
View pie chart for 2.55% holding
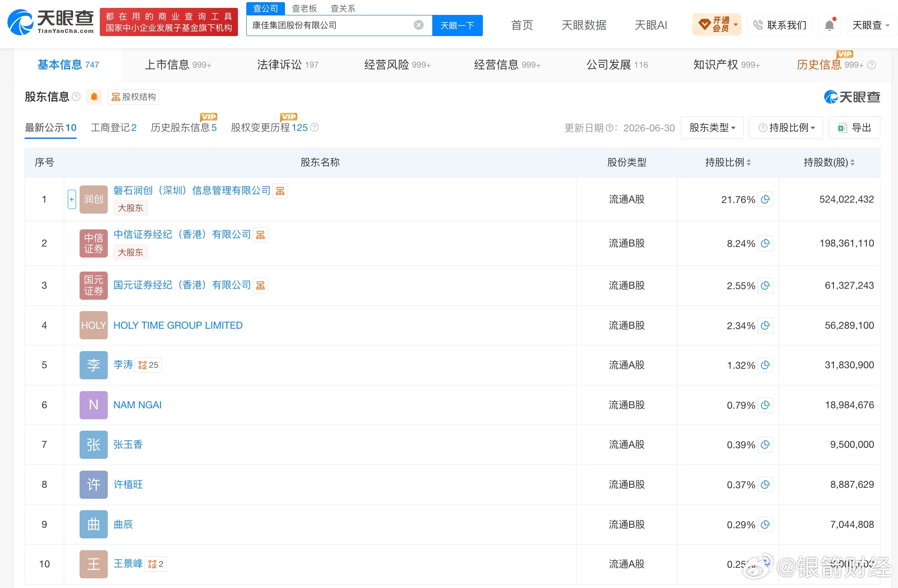pyautogui.click(x=765, y=286)
